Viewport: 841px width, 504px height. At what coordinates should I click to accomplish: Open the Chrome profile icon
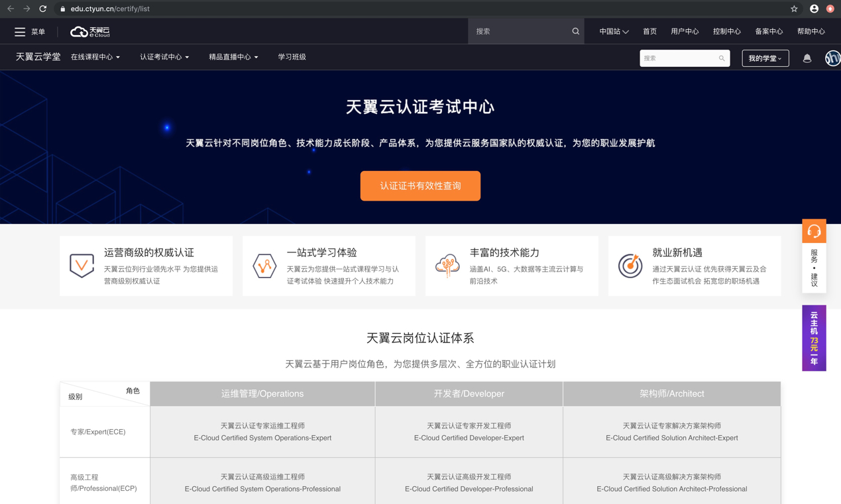pyautogui.click(x=814, y=9)
